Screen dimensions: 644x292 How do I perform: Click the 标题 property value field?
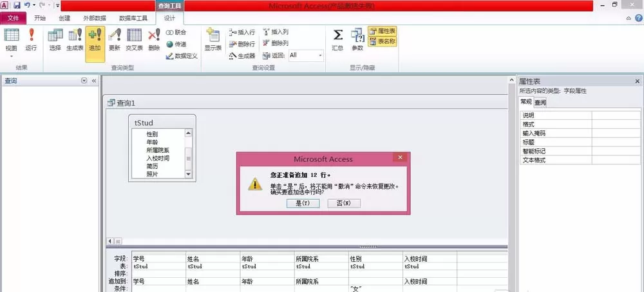click(x=616, y=142)
